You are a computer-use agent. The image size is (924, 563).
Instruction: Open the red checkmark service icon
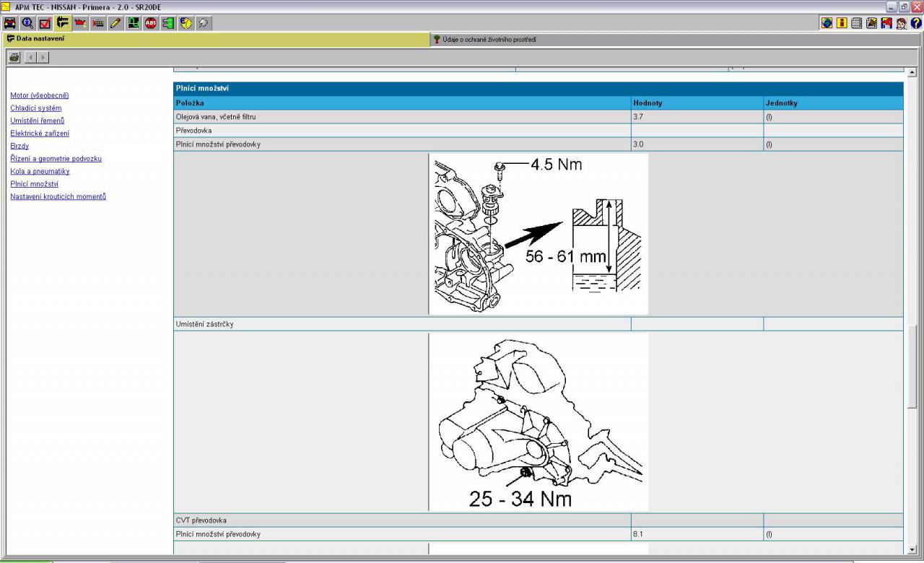[x=45, y=23]
